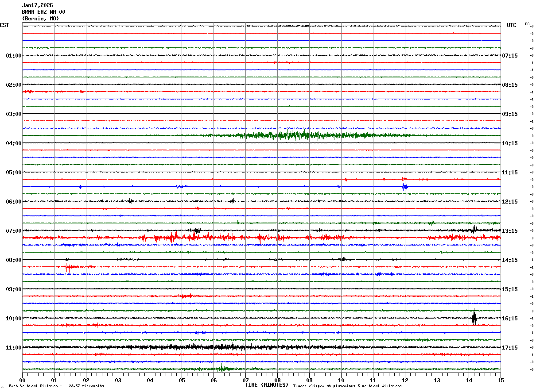Click the 10:00 CST time label
The height and width of the screenshot is (392, 536).
(13, 319)
